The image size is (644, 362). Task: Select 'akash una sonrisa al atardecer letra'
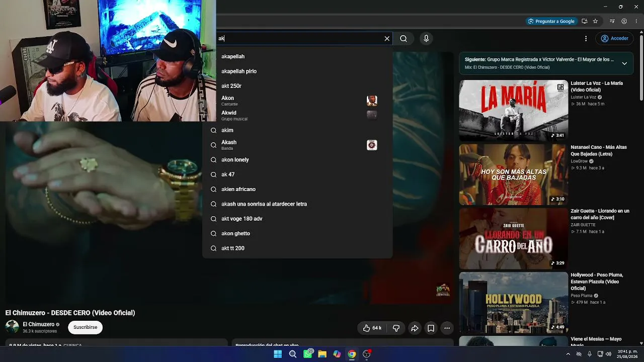(x=297, y=204)
